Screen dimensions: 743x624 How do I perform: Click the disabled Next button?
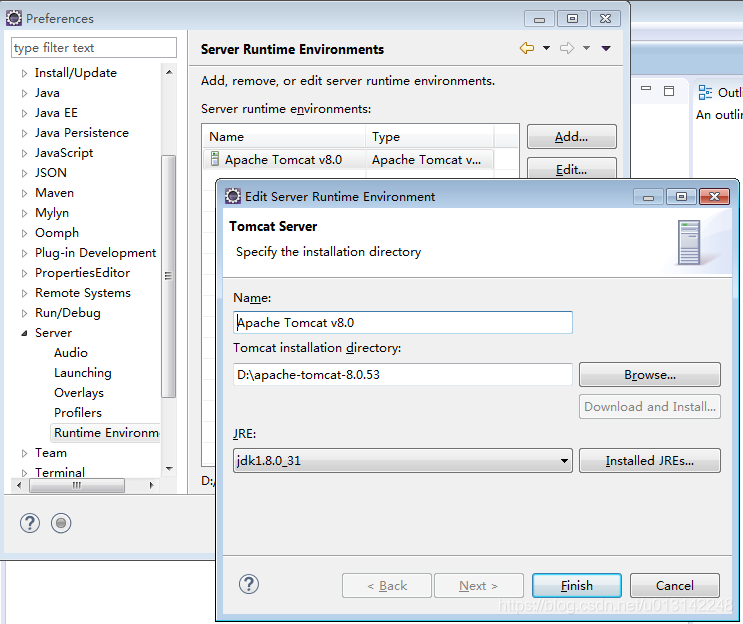click(x=479, y=586)
